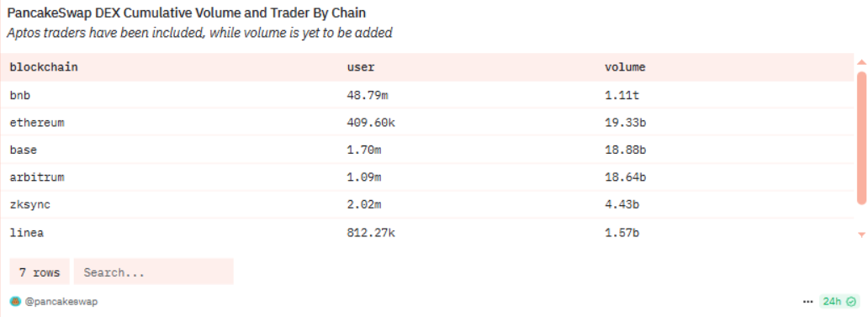Screen dimensions: 868x317
Task: Click the 7 rows counter
Action: coord(40,272)
